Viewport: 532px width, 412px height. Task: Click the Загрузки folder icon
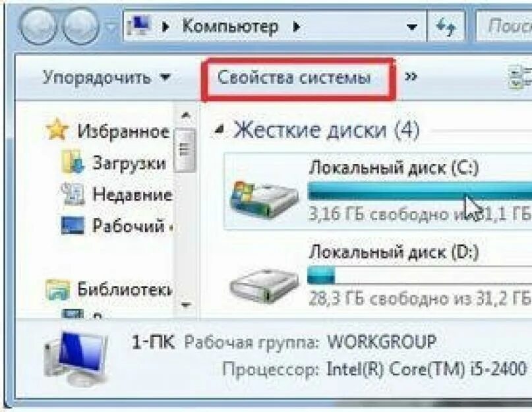pyautogui.click(x=73, y=162)
